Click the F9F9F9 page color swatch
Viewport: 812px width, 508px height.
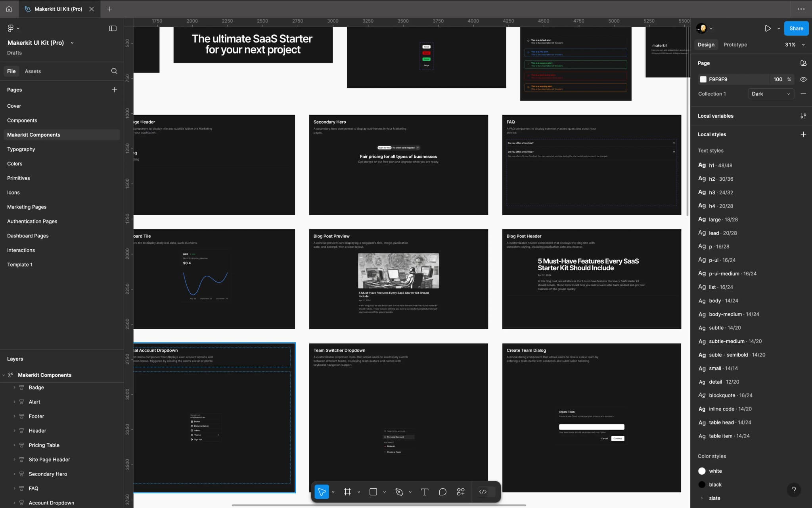[703, 79]
